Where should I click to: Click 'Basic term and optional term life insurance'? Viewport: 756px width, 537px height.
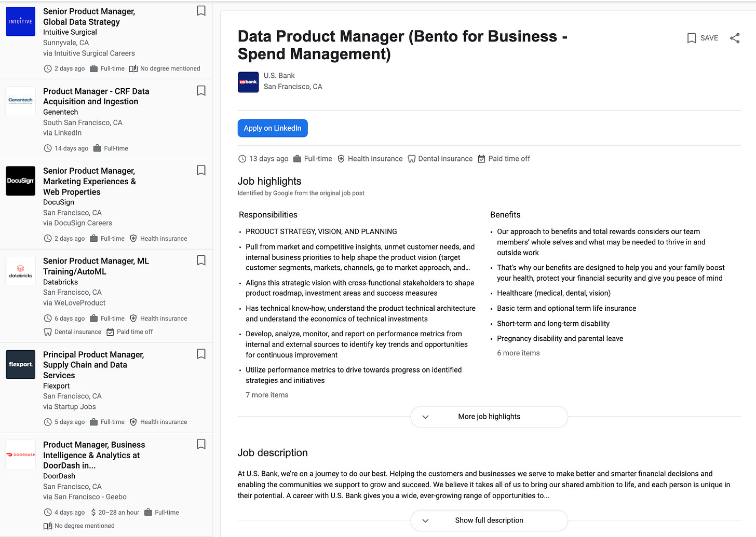point(566,308)
